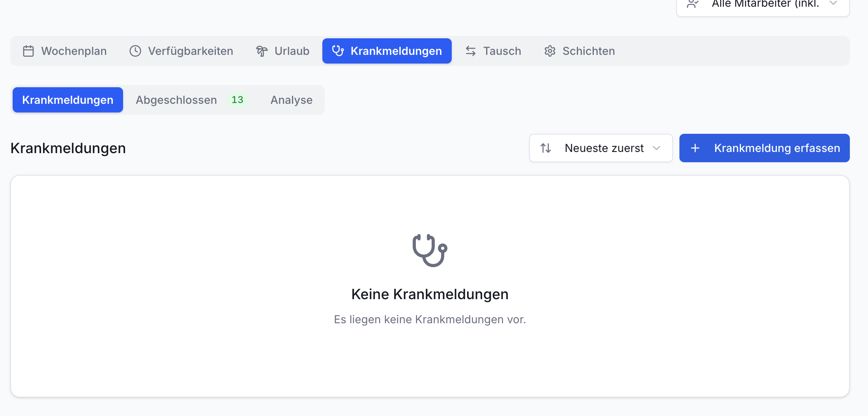Click the swap arrows icon beside Tausch
Image resolution: width=868 pixels, height=416 pixels.
tap(471, 51)
